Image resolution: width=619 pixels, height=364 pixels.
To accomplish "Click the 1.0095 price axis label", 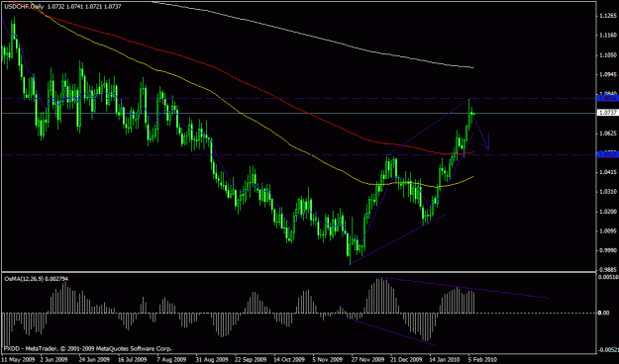I will pyautogui.click(x=608, y=231).
